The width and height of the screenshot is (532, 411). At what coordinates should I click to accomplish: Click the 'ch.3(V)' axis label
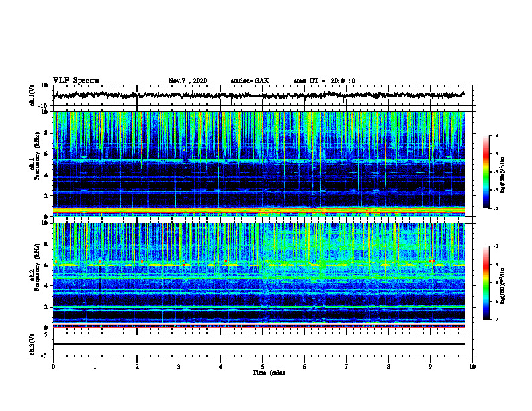point(32,345)
